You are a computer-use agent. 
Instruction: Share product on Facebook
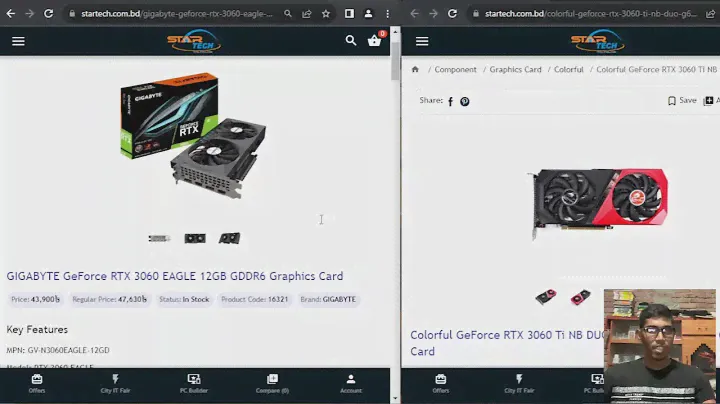[451, 101]
